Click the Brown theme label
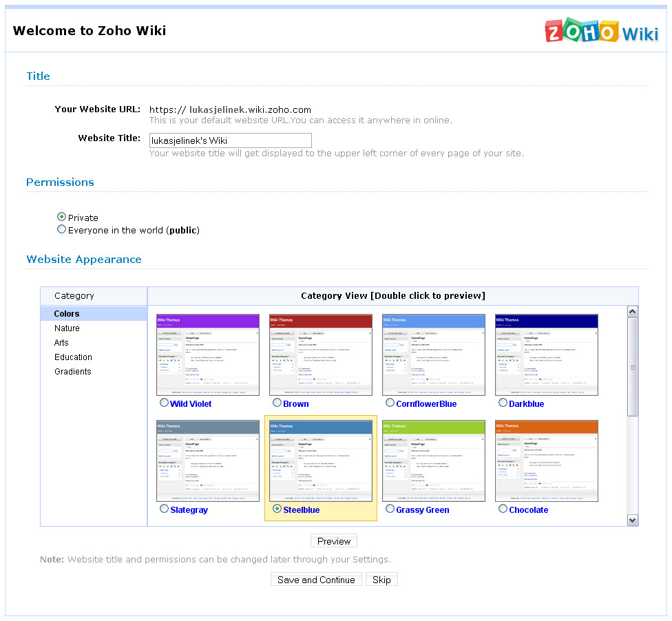 pos(295,403)
